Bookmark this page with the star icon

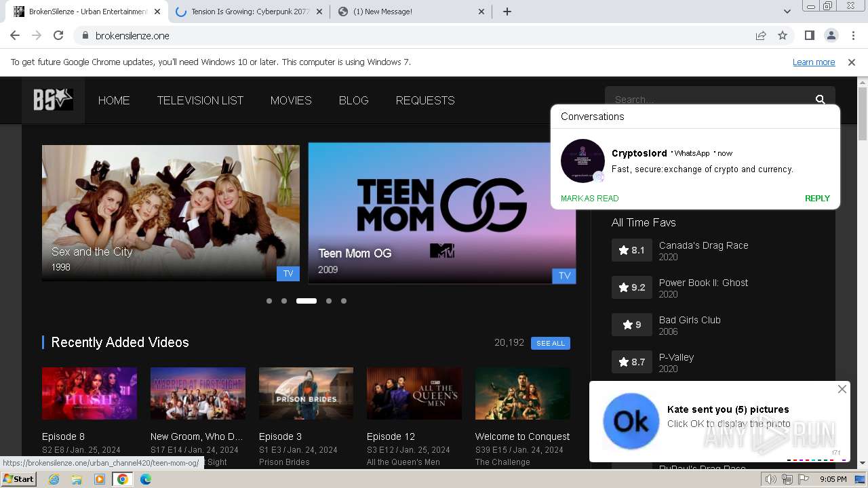click(783, 35)
